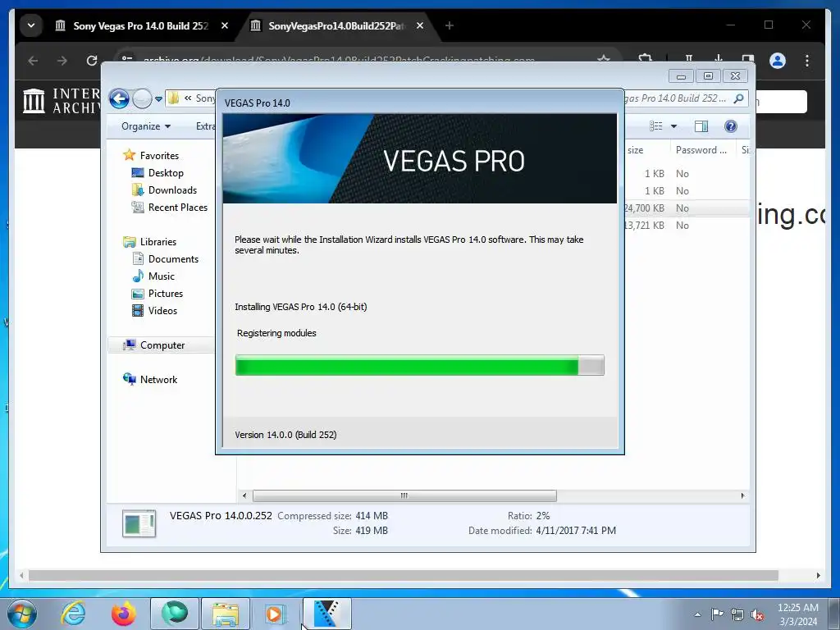Open Explorer help icon

tap(730, 126)
